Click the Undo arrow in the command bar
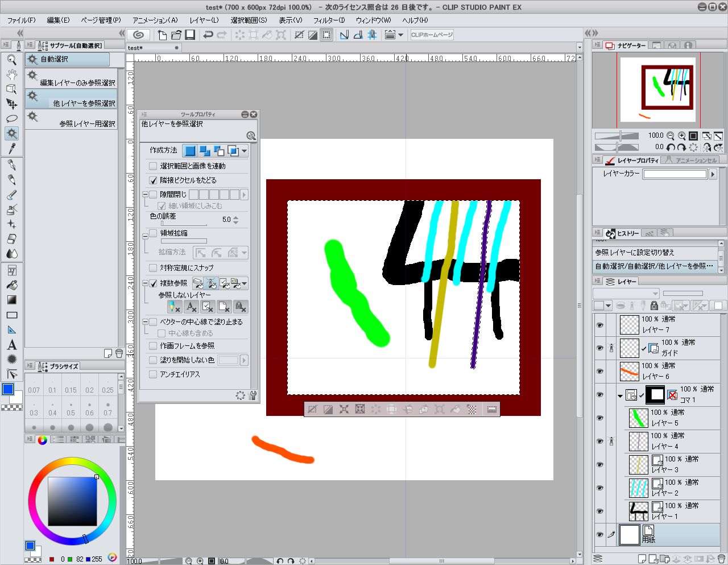The width and height of the screenshot is (728, 565). coord(208,35)
